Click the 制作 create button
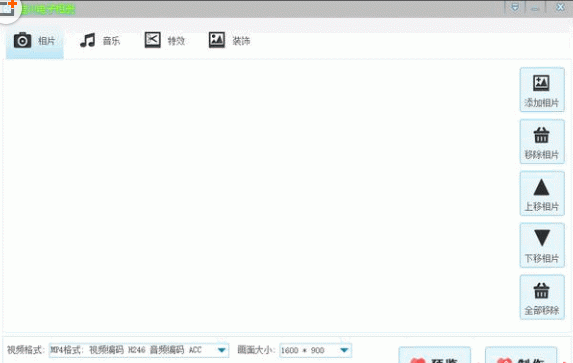This screenshot has width=573, height=363. [521, 355]
